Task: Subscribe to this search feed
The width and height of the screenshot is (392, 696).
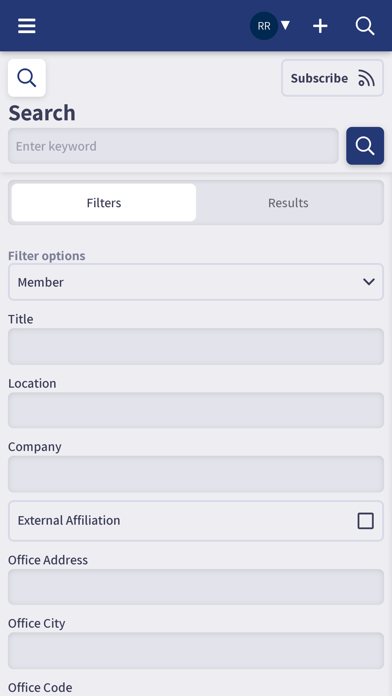Action: [333, 78]
